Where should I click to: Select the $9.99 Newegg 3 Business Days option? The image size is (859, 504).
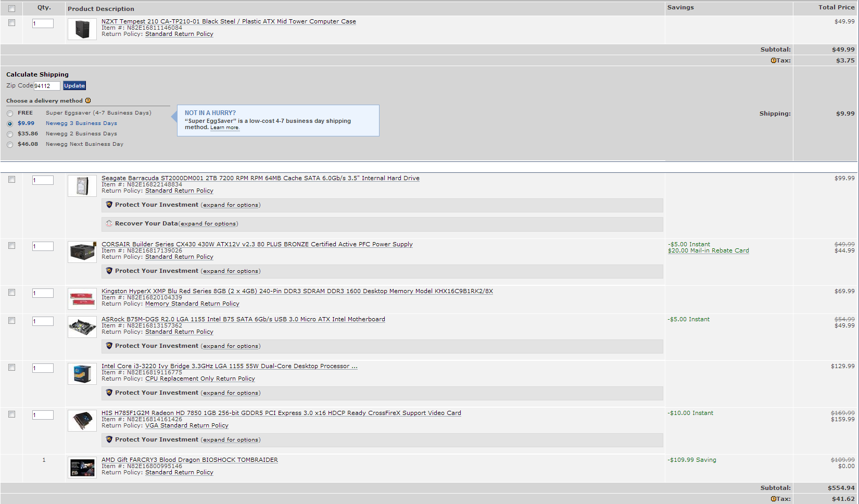coord(10,124)
